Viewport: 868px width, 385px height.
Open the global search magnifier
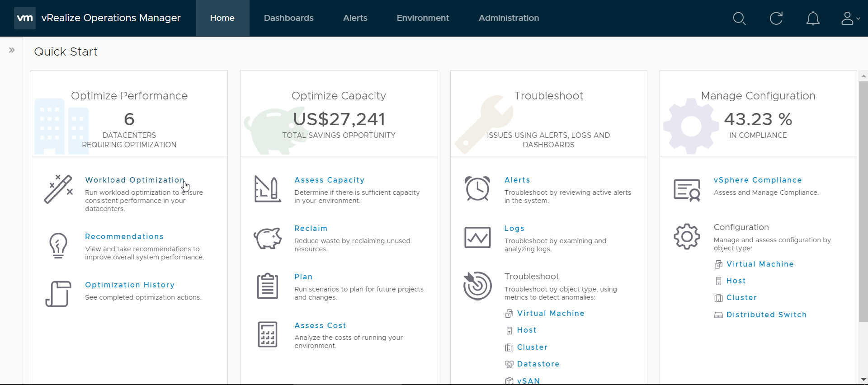tap(739, 19)
